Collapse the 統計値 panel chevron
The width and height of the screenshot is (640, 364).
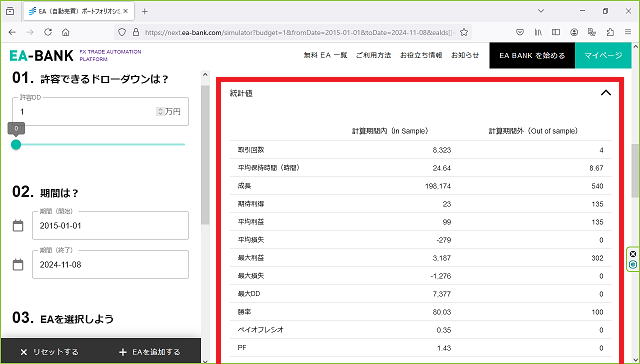606,93
